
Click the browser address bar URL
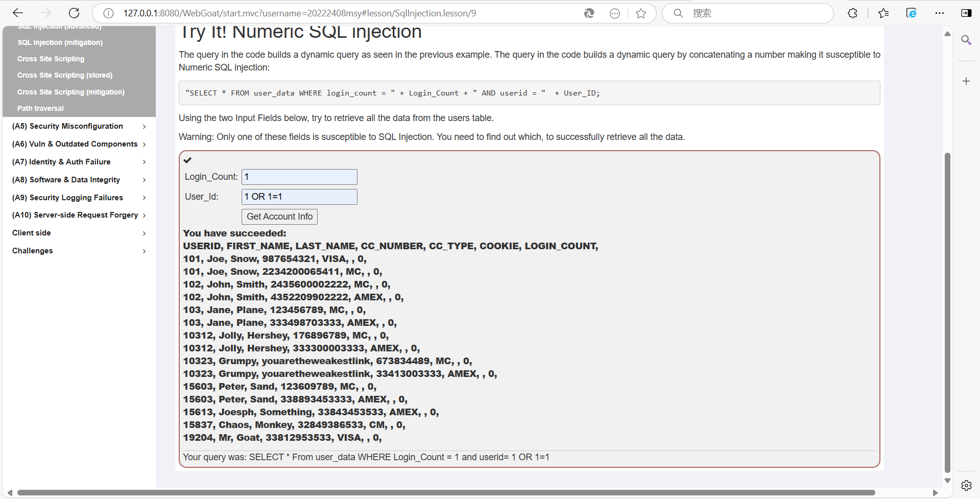(300, 13)
